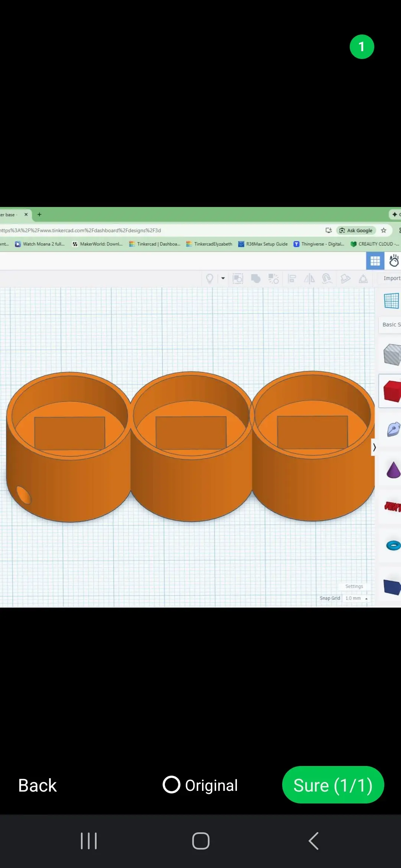Tap the Back button
The width and height of the screenshot is (401, 868).
(38, 785)
